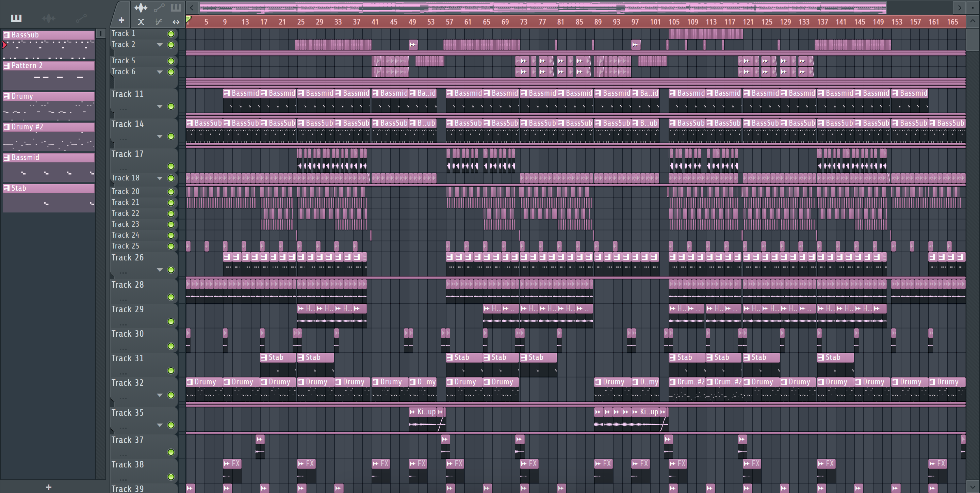980x493 pixels.
Task: Click the green playhead marker at bar 1
Action: click(188, 19)
